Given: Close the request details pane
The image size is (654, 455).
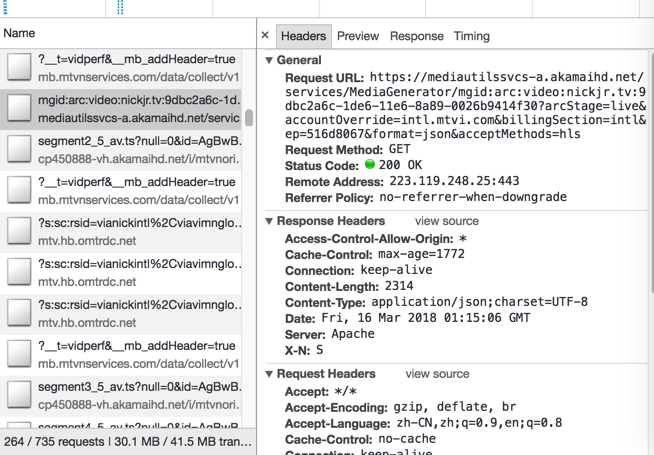Looking at the screenshot, I should 265,35.
